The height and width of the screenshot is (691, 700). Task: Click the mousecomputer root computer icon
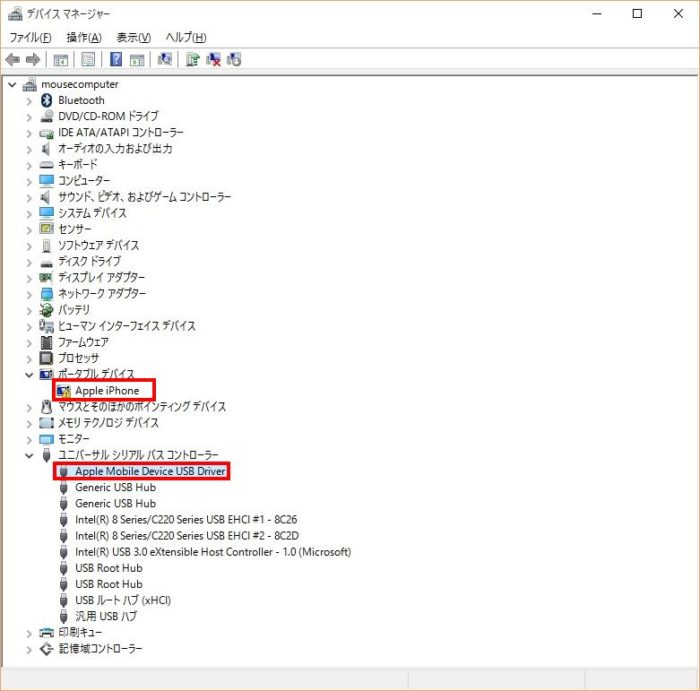(x=29, y=84)
